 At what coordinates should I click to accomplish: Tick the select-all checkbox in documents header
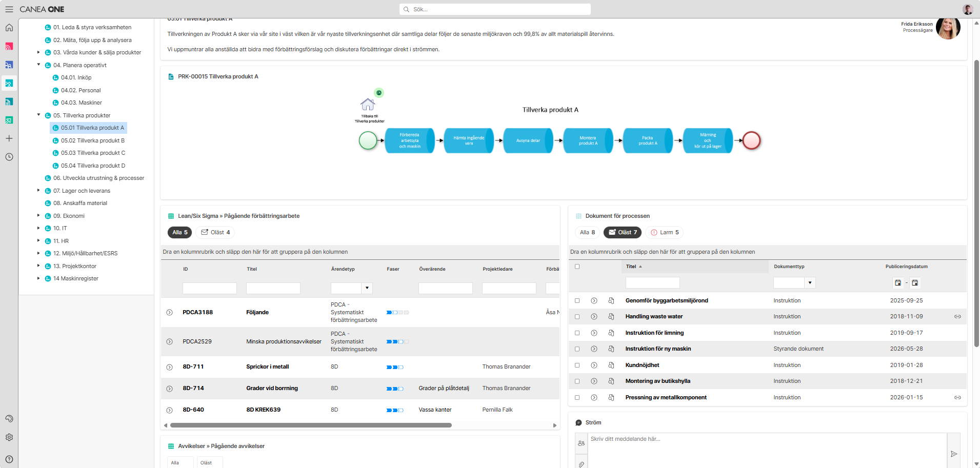pos(577,267)
